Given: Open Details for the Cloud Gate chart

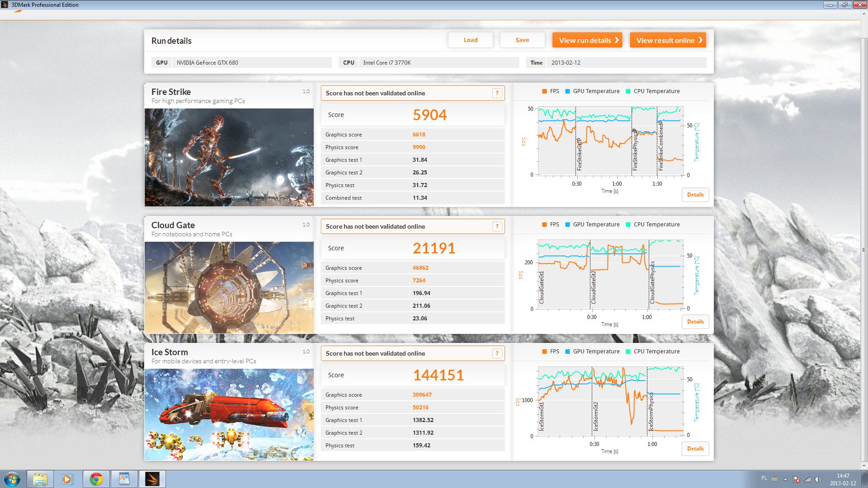Looking at the screenshot, I should click(695, 322).
